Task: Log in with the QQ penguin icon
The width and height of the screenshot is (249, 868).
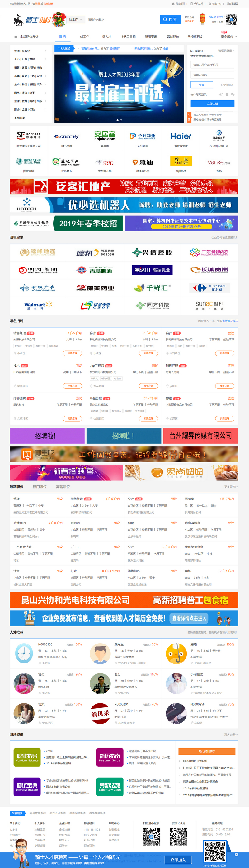Action: (x=227, y=95)
